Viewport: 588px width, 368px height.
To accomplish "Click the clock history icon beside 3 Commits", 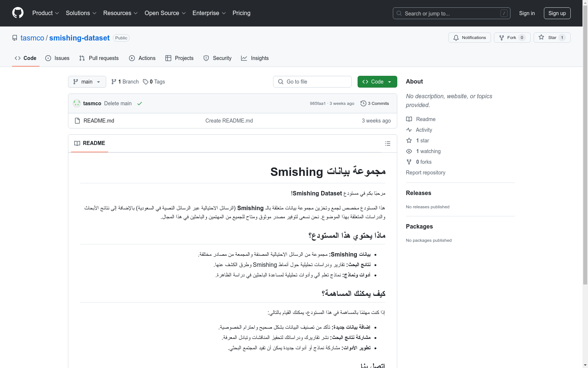I will click(x=363, y=103).
